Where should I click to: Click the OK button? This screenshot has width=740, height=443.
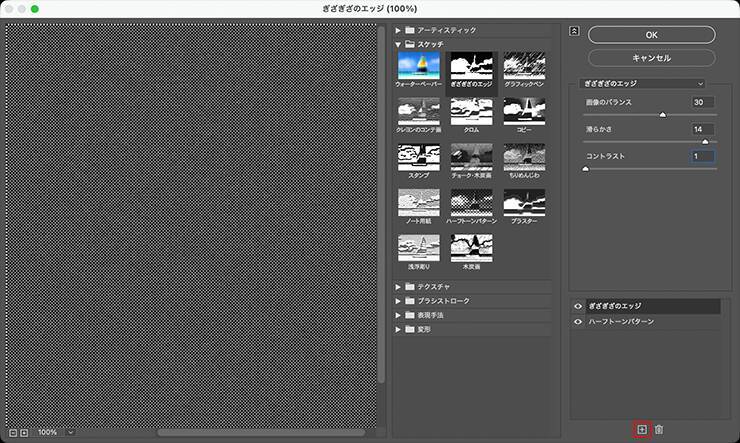coord(651,35)
